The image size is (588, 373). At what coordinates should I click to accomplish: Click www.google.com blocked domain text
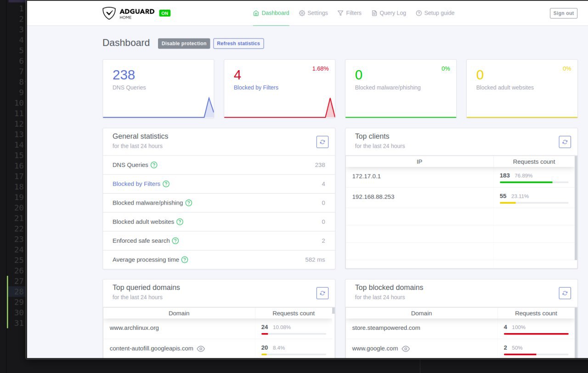point(375,348)
